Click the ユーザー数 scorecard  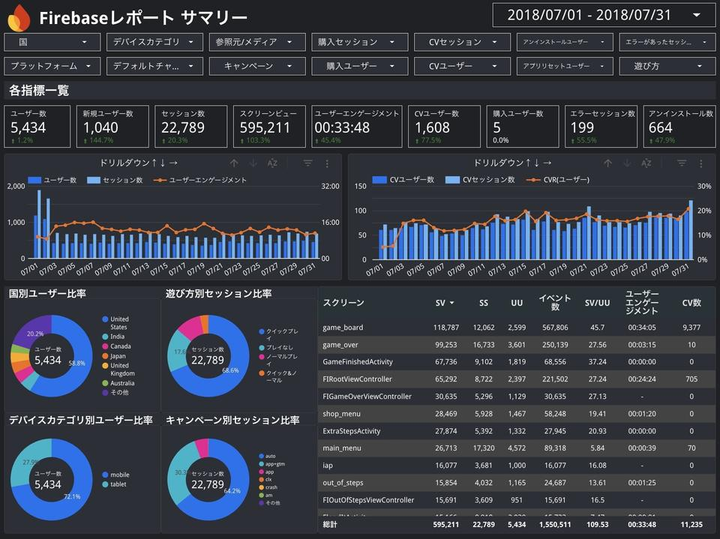[38, 126]
